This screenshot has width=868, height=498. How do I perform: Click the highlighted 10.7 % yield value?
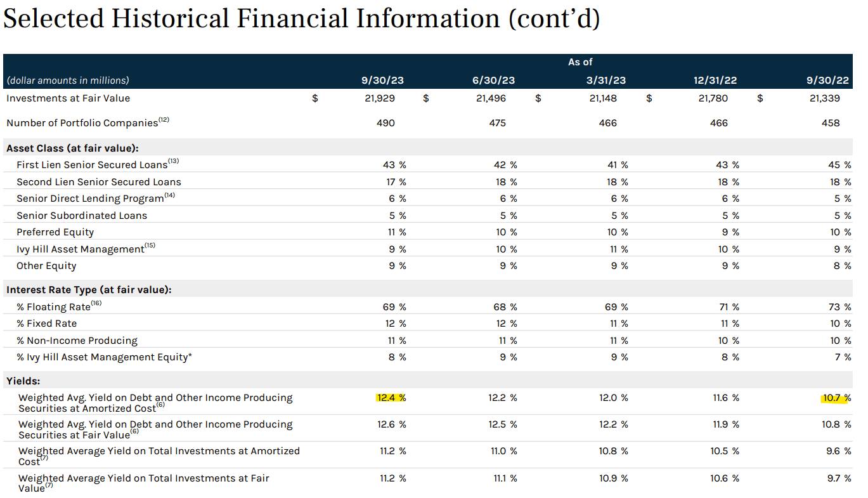pyautogui.click(x=836, y=398)
